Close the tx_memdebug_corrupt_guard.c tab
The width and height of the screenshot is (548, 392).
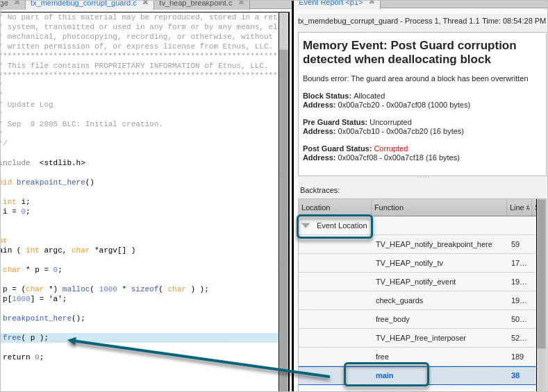[145, 3]
